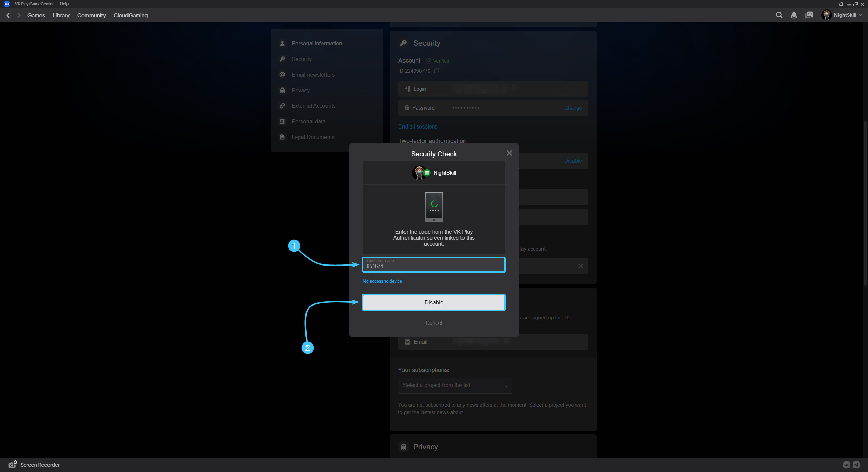Open the Help menu

64,4
